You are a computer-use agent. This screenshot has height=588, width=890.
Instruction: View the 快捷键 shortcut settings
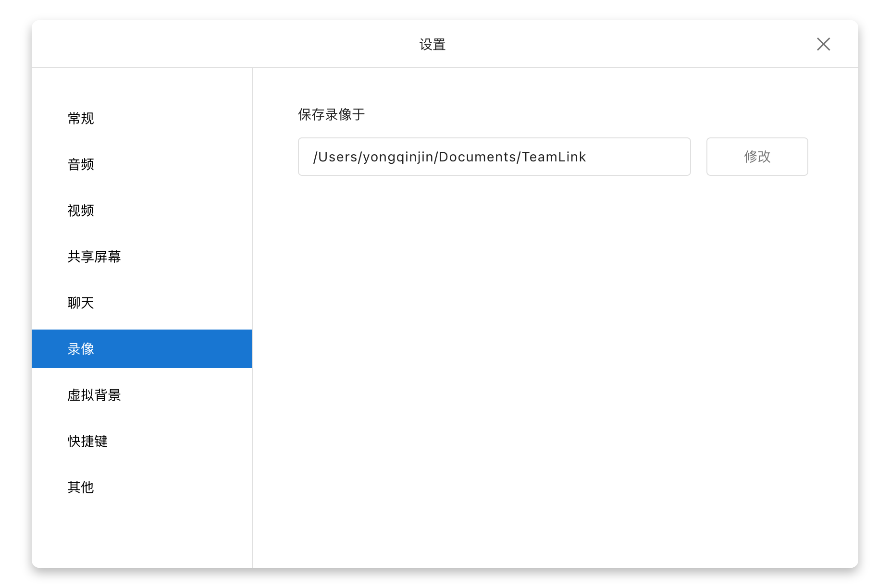click(x=88, y=441)
